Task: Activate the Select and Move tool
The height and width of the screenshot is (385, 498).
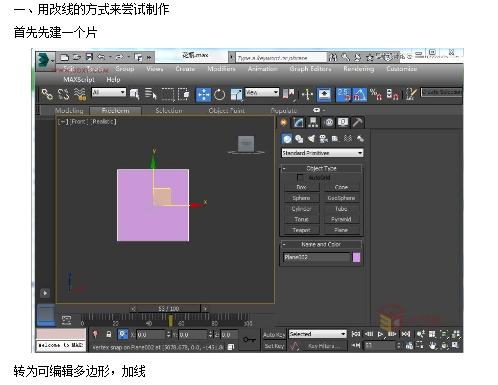Action: (x=203, y=95)
